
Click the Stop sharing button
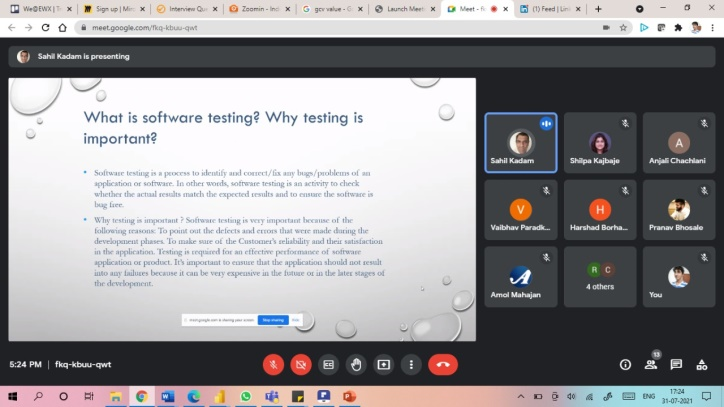[x=273, y=320]
